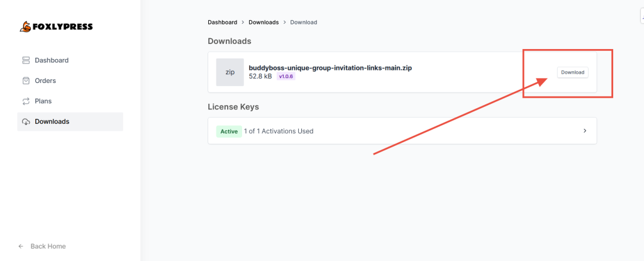Click the Downloads breadcrumb link
Image resolution: width=644 pixels, height=261 pixels.
264,22
